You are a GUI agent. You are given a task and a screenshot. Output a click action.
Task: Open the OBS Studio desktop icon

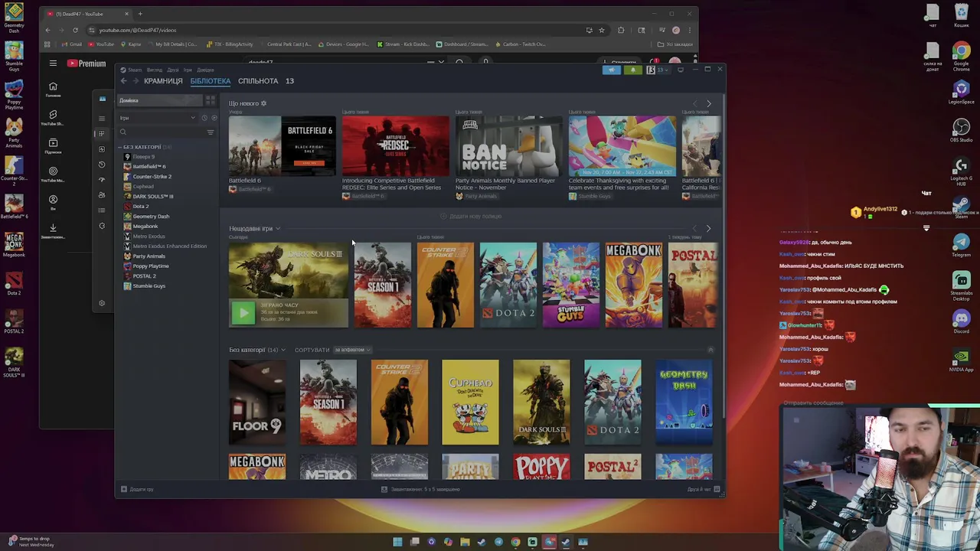(961, 129)
